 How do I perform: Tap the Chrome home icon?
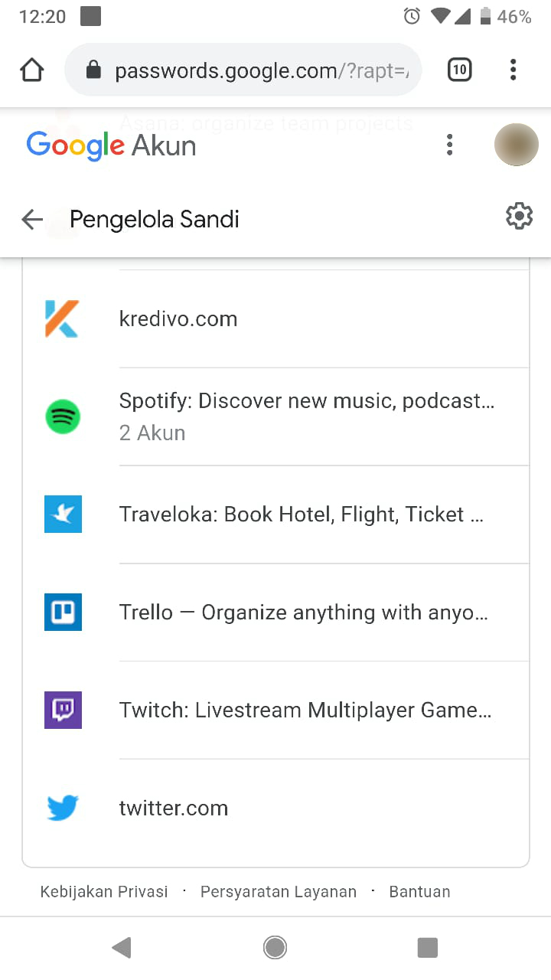point(32,70)
